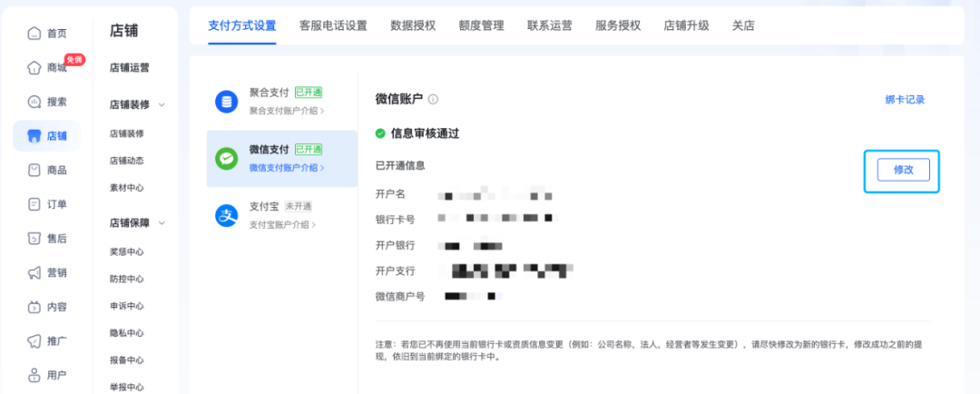Click the 未开通 tag beside 支付宝
Viewport: 980px width, 394px height.
pyautogui.click(x=299, y=206)
